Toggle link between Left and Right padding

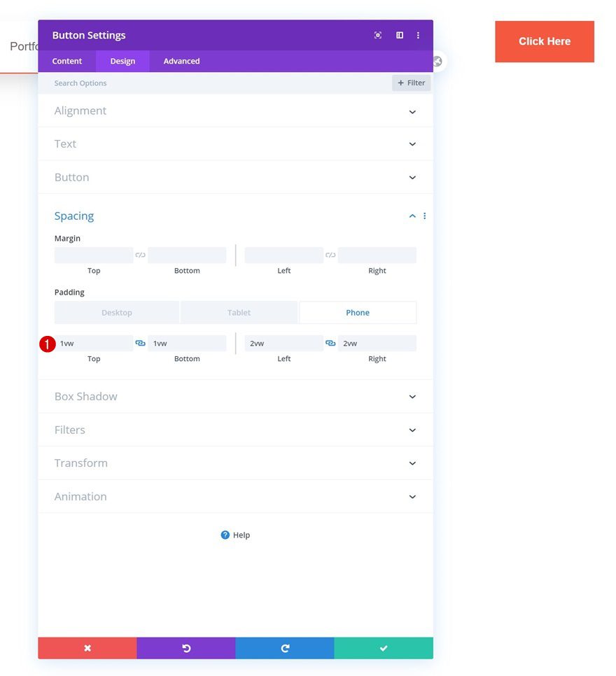coord(330,343)
